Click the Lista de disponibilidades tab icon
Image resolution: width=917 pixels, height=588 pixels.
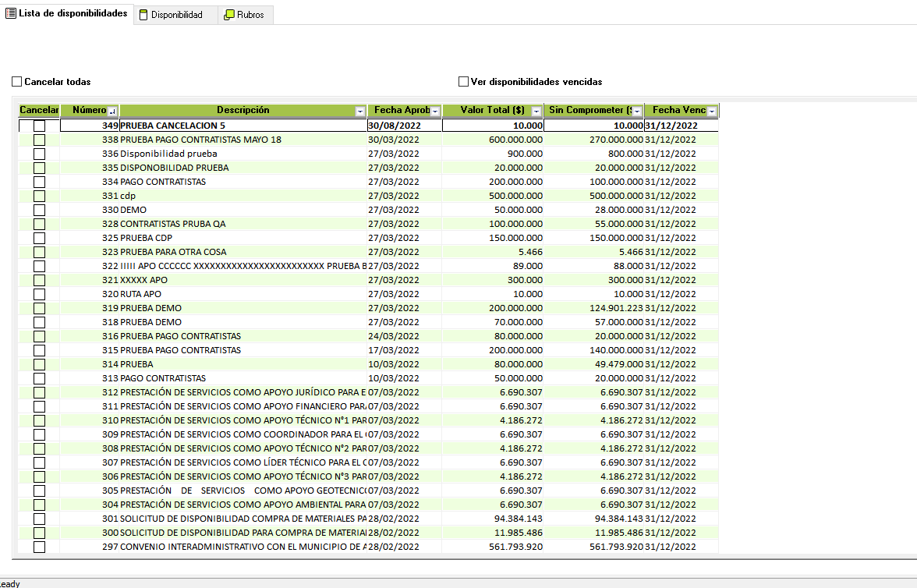pyautogui.click(x=11, y=14)
